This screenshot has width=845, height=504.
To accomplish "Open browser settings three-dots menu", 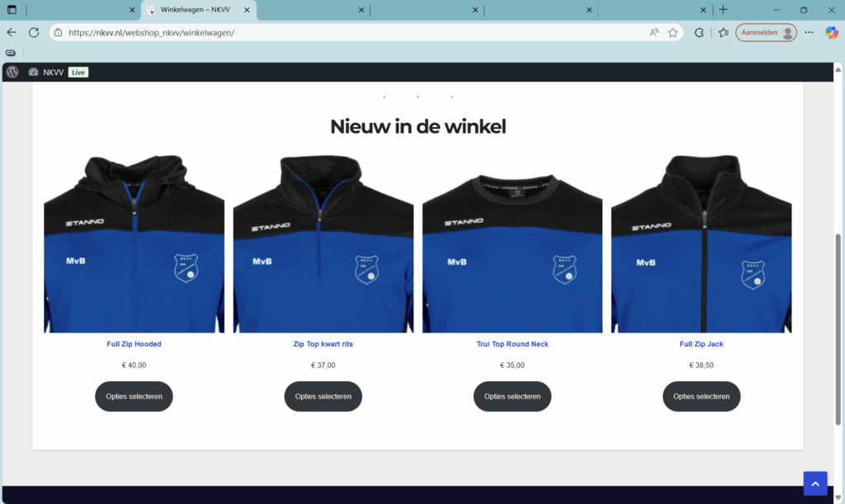I will coord(810,33).
